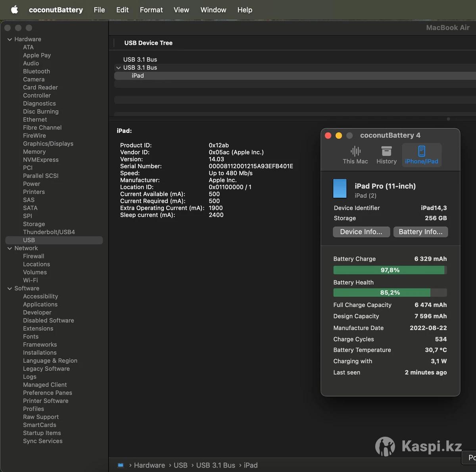The width and height of the screenshot is (476, 472).
Task: Open the Apple menu icon
Action: click(15, 10)
